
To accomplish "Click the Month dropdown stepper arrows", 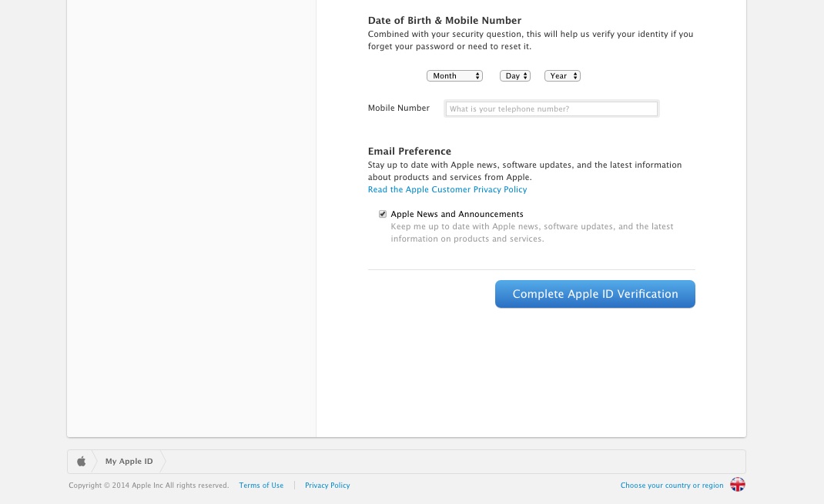I will coord(477,75).
